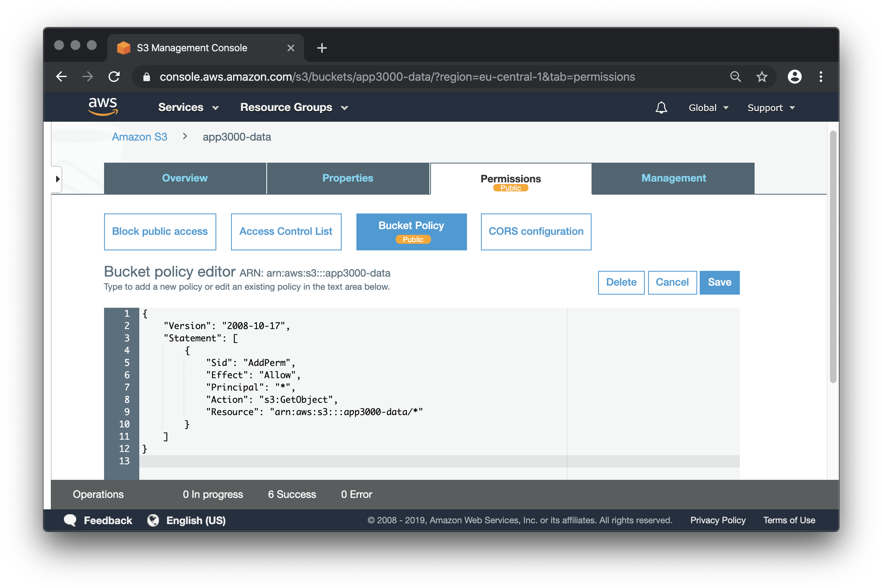This screenshot has height=588, width=882.
Task: Change language via English (US)
Action: (x=196, y=520)
